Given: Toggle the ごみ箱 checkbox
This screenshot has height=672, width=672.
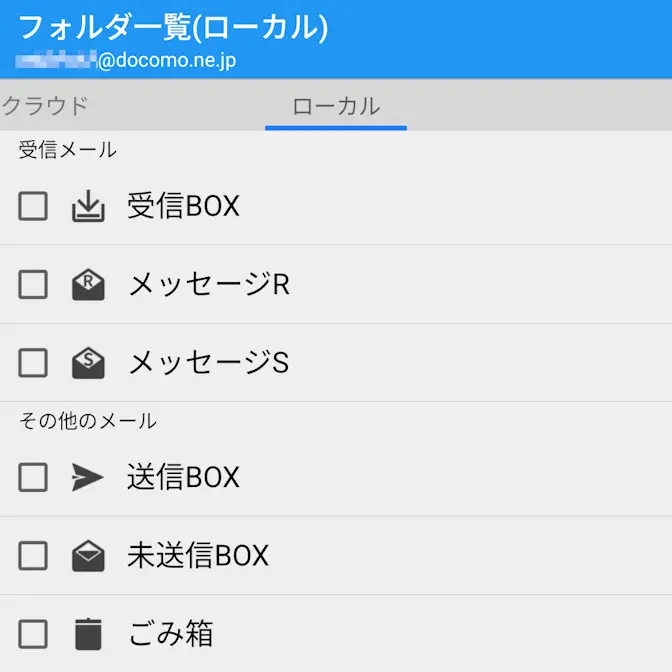Looking at the screenshot, I should pyautogui.click(x=33, y=633).
